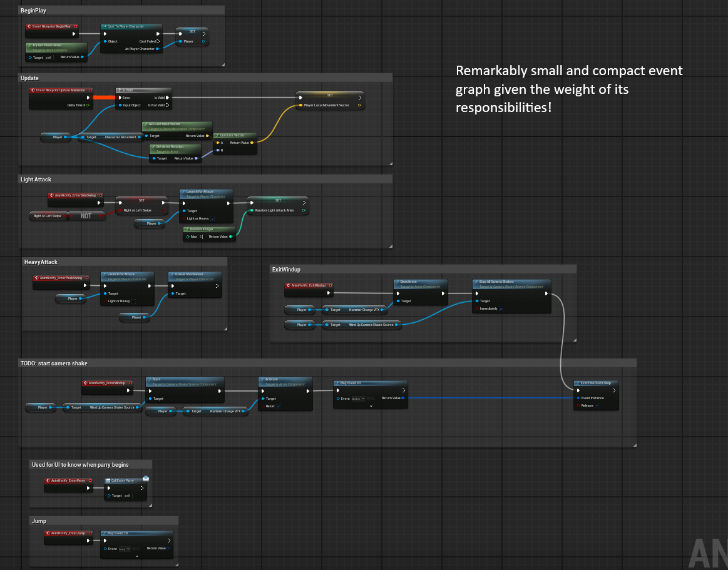Click the resize handle of the BeginPlay comment box
This screenshot has height=570, width=728.
pyautogui.click(x=223, y=65)
